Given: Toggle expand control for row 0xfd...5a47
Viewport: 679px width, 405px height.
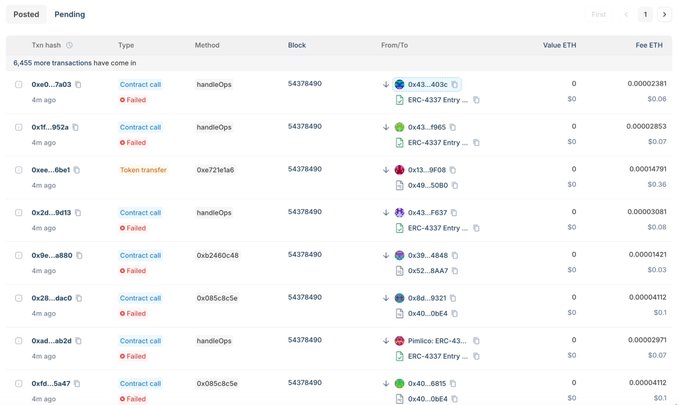Looking at the screenshot, I should [x=19, y=384].
